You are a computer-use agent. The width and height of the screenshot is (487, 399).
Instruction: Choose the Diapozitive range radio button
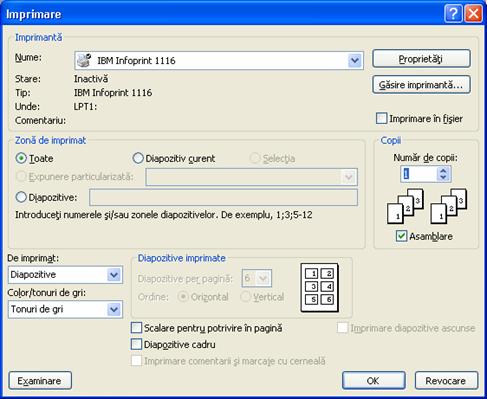coord(21,197)
